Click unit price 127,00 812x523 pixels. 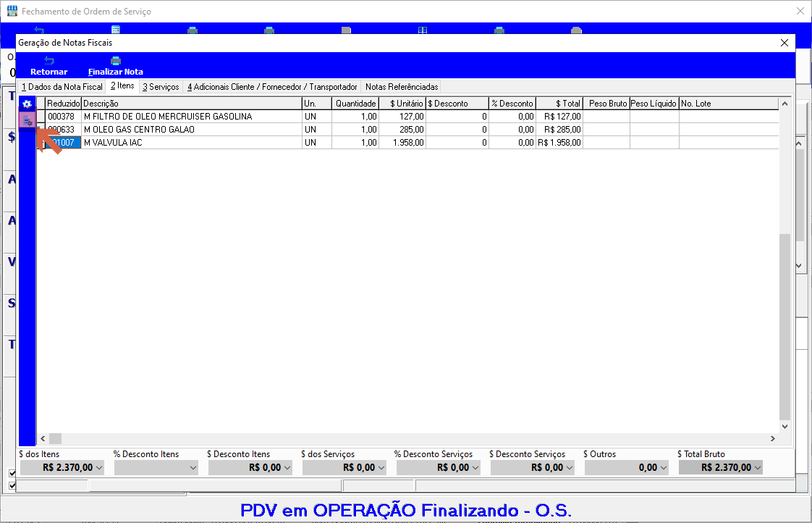(402, 117)
